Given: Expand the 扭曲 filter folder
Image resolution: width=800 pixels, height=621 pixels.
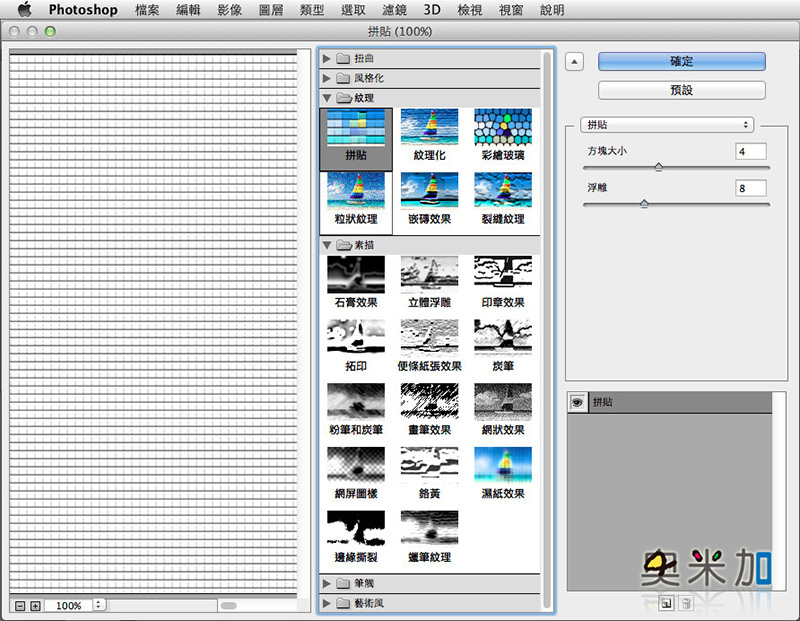Looking at the screenshot, I should pyautogui.click(x=327, y=59).
